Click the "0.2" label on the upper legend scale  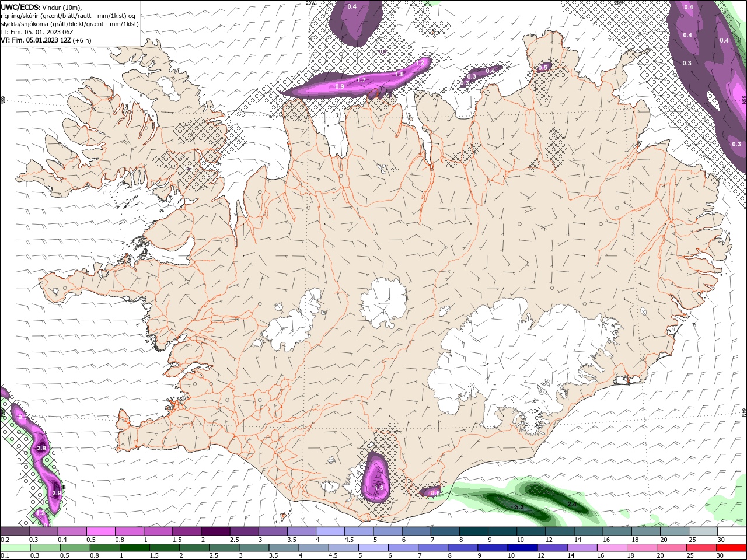click(4, 540)
